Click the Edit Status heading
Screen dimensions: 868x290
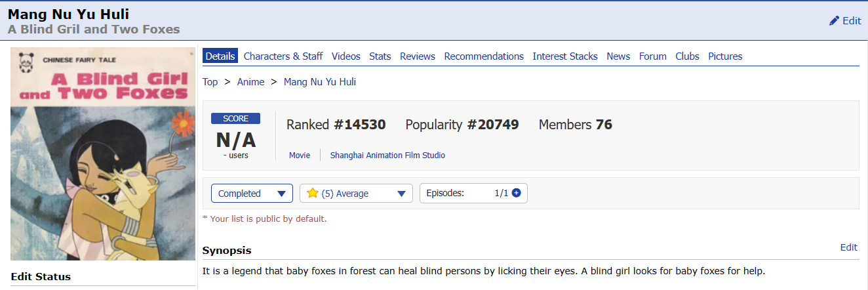tap(41, 276)
